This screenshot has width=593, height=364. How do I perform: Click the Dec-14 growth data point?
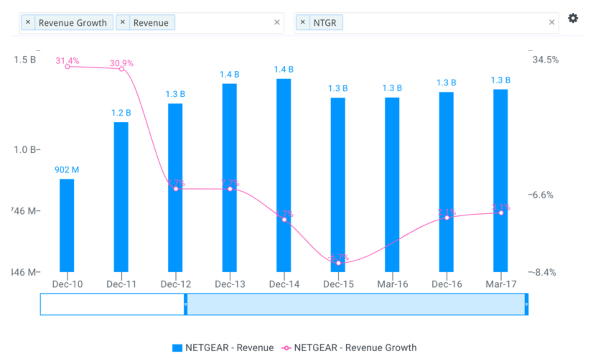[284, 220]
